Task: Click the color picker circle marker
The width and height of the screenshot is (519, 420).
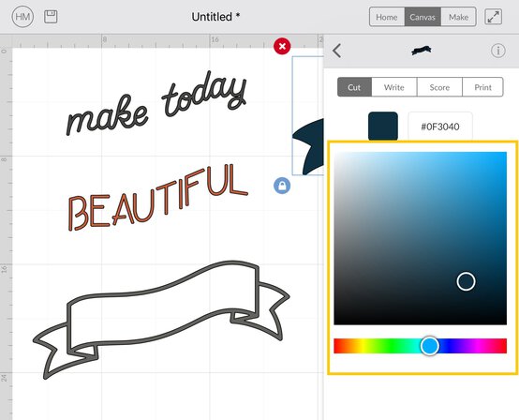Action: click(x=466, y=281)
